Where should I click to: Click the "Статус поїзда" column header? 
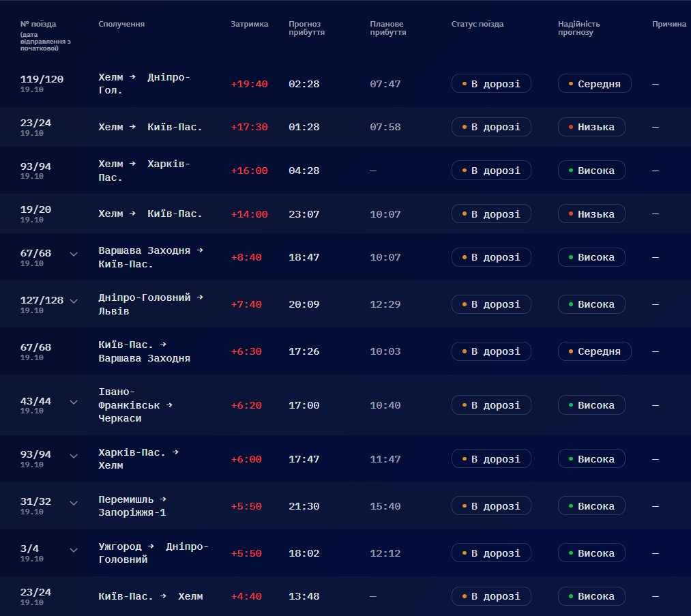pyautogui.click(x=477, y=24)
